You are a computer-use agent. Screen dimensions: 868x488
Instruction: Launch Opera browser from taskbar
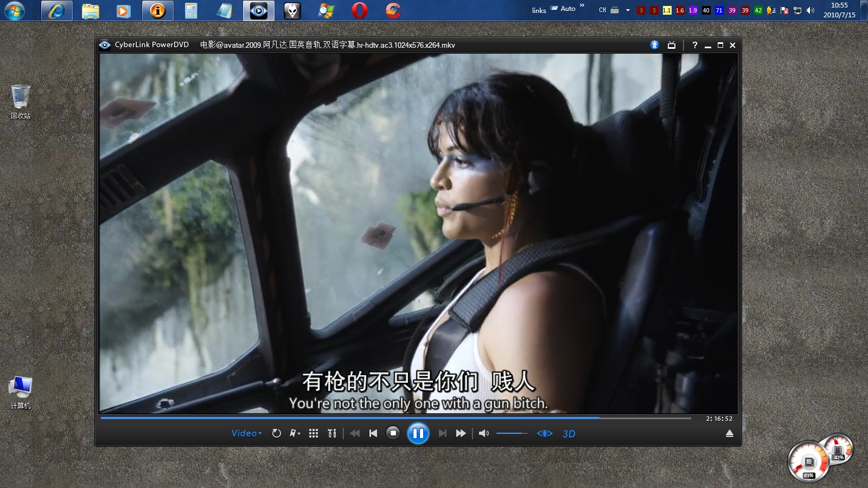360,11
